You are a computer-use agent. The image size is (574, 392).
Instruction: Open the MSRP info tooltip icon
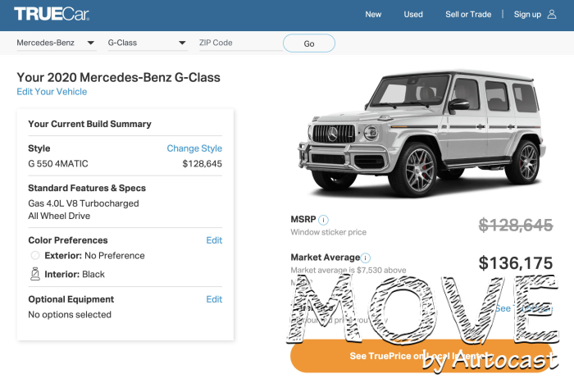pos(323,220)
